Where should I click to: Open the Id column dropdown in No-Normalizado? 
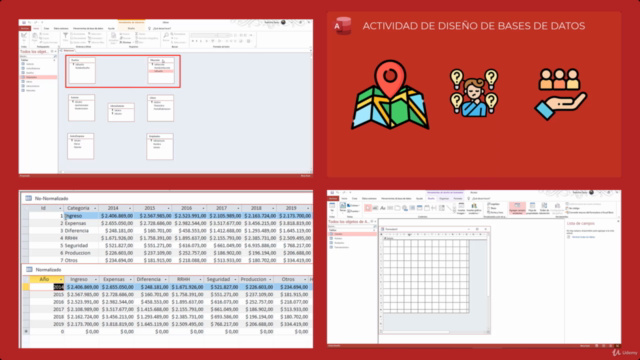tap(60, 208)
